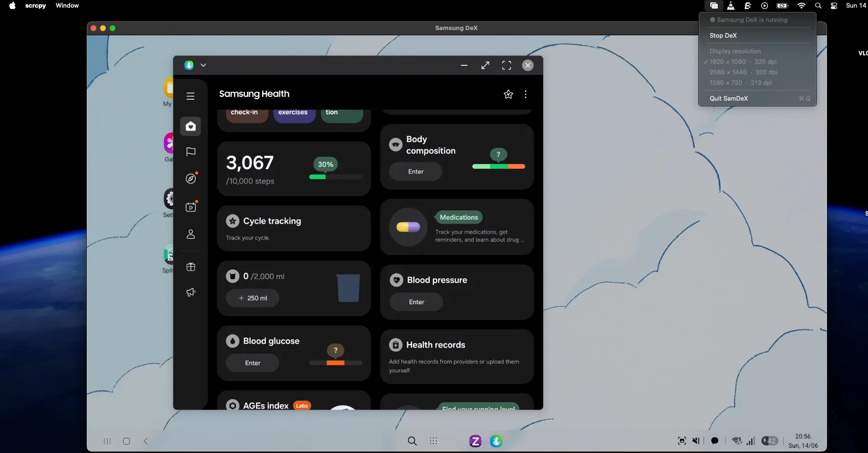Click Enter on Blood glucose card
This screenshot has width=868, height=453.
253,363
